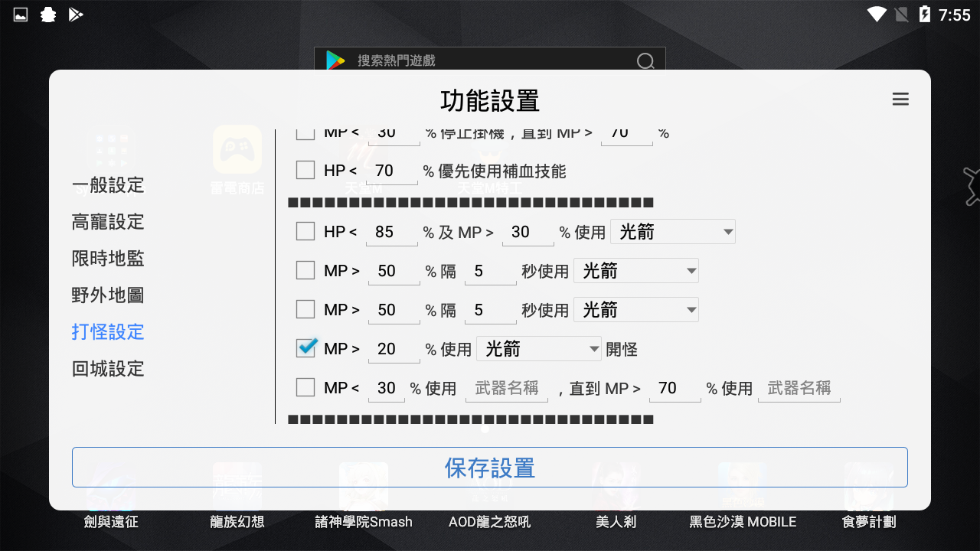Launch AOD龍之怒吼 game
The width and height of the screenshot is (980, 551).
(489, 486)
